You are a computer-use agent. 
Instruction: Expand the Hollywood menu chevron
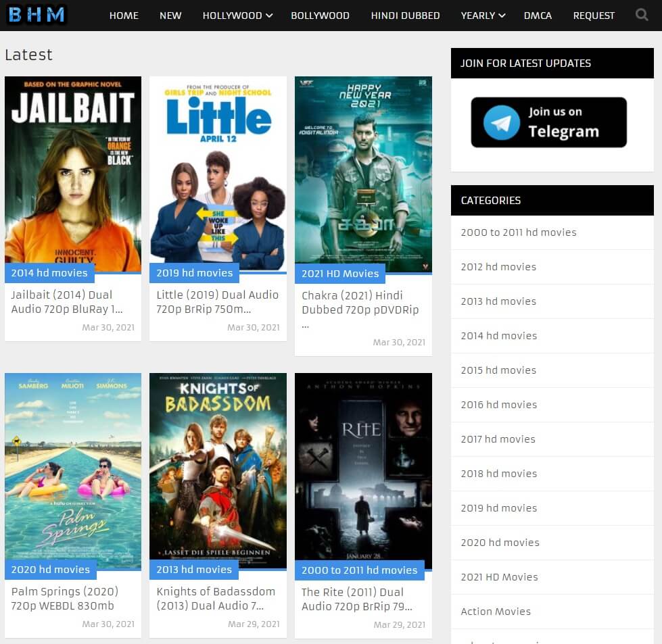point(269,16)
